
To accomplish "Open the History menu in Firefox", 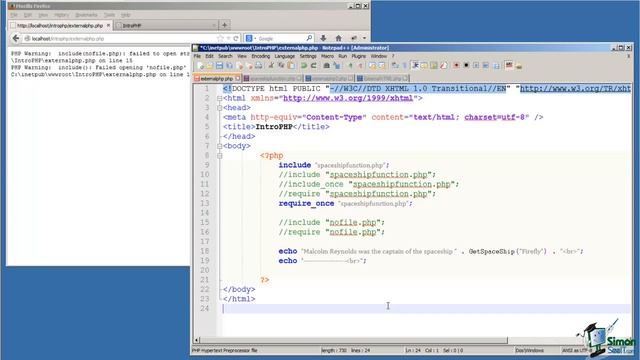I will [x=62, y=15].
